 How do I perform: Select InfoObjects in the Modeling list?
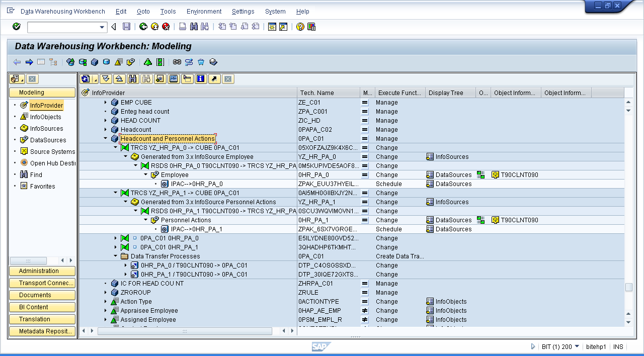[x=45, y=117]
